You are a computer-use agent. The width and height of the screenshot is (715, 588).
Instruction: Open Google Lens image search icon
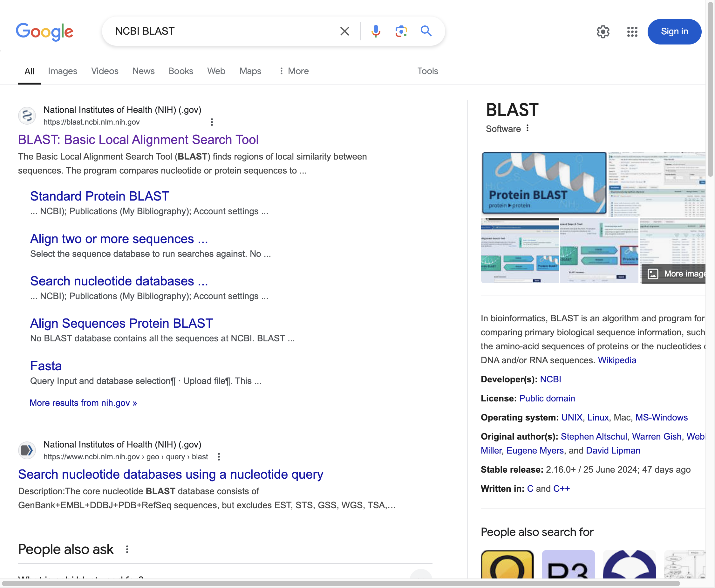pos(401,31)
